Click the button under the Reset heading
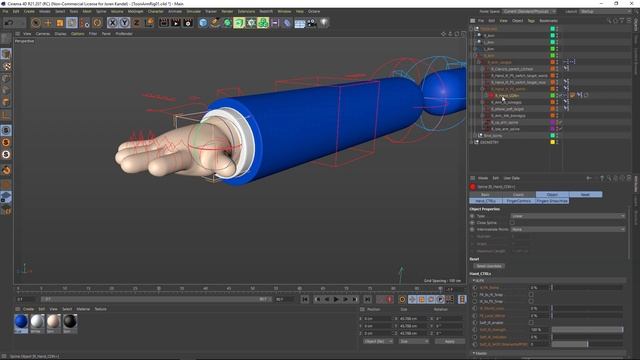The width and height of the screenshot is (640, 360). (489, 266)
